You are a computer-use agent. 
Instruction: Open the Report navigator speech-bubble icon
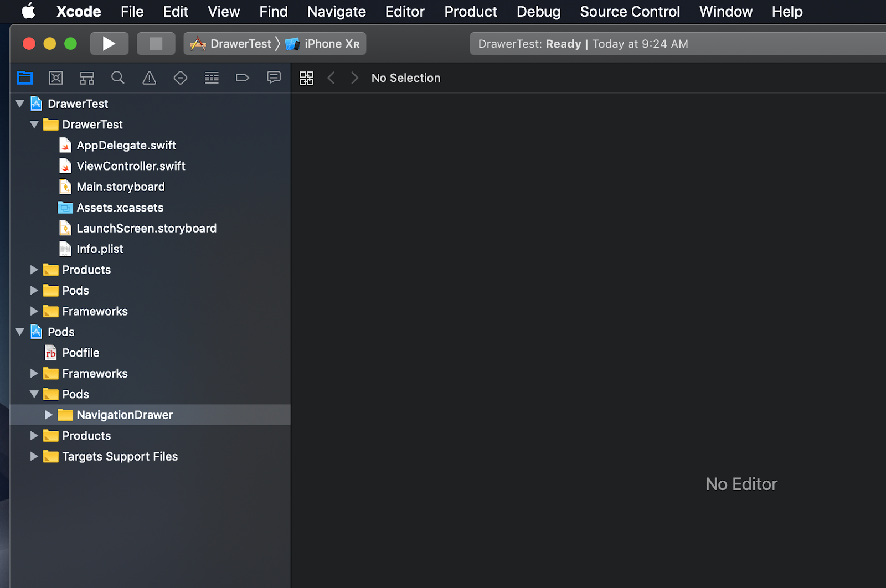[x=274, y=78]
